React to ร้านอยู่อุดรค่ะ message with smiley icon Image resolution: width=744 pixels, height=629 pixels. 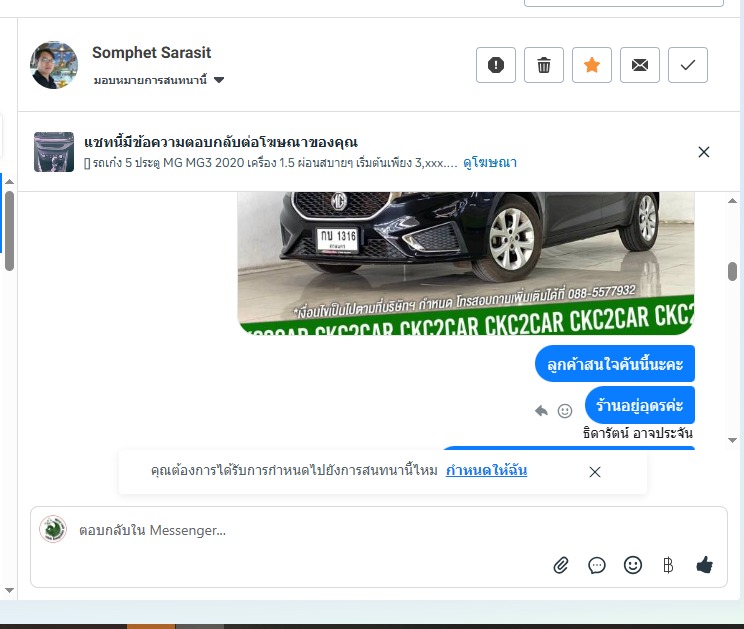pyautogui.click(x=565, y=411)
